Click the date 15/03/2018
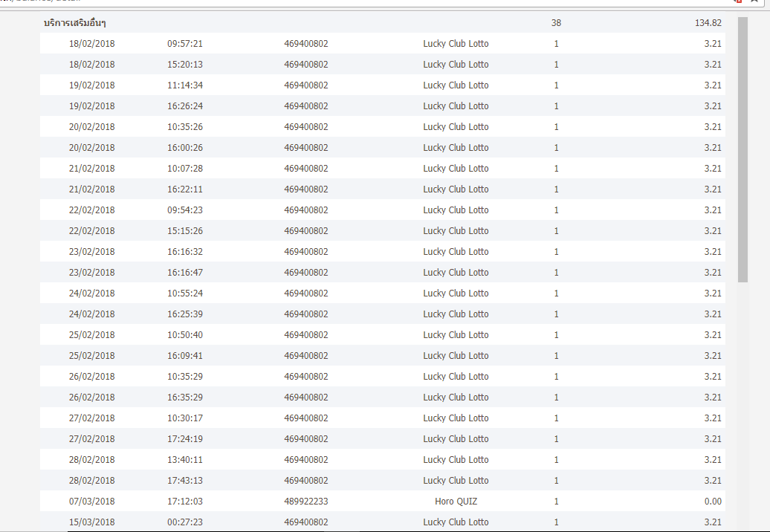770x532 pixels. coord(92,522)
